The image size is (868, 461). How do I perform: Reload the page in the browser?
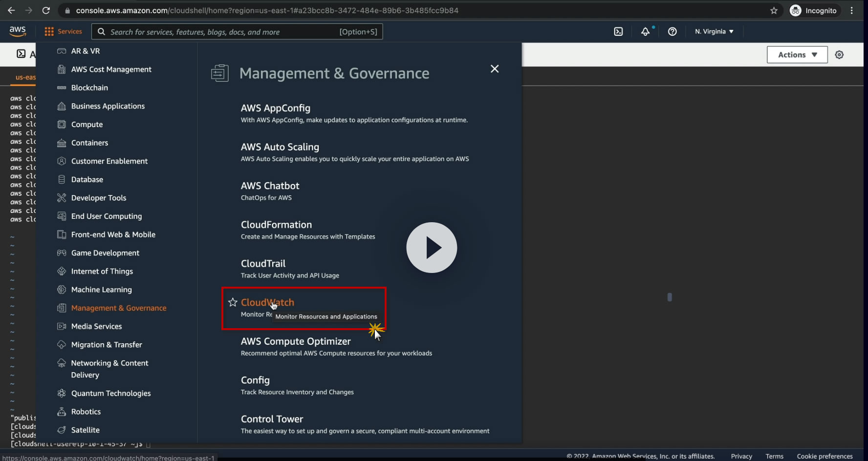(46, 10)
